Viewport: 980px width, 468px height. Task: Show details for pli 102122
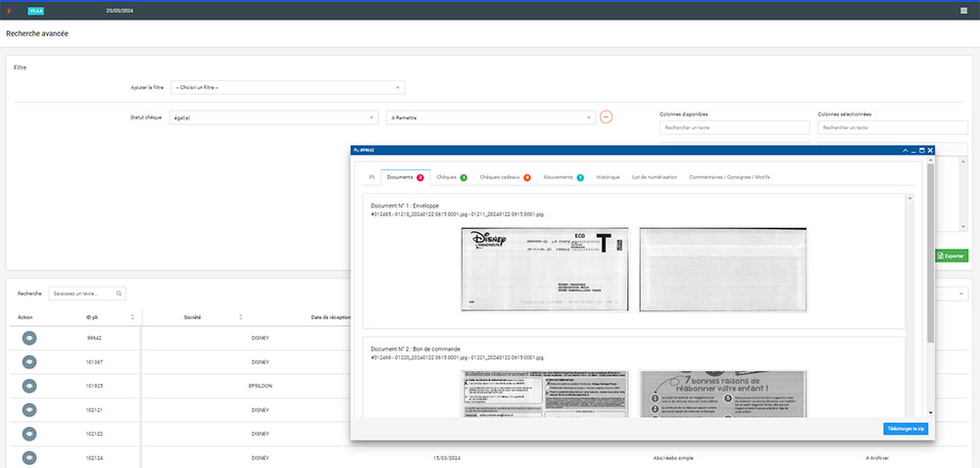point(29,433)
